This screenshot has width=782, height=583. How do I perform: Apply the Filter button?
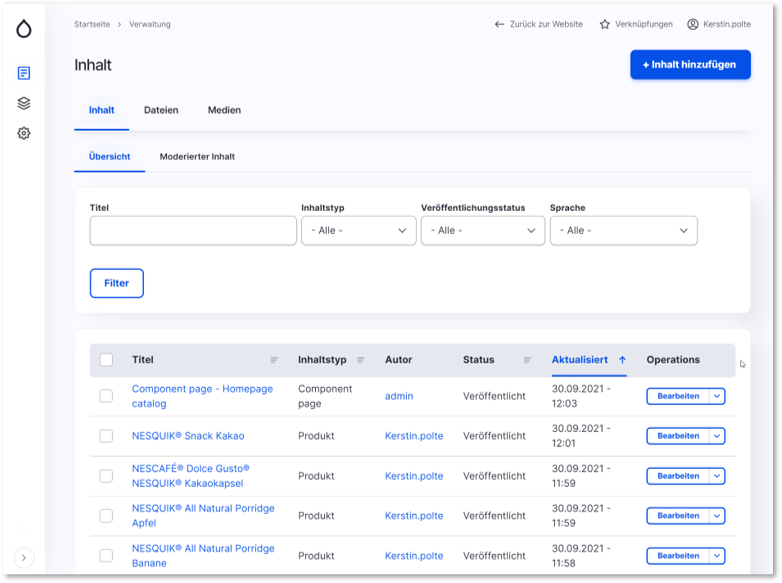click(x=117, y=283)
